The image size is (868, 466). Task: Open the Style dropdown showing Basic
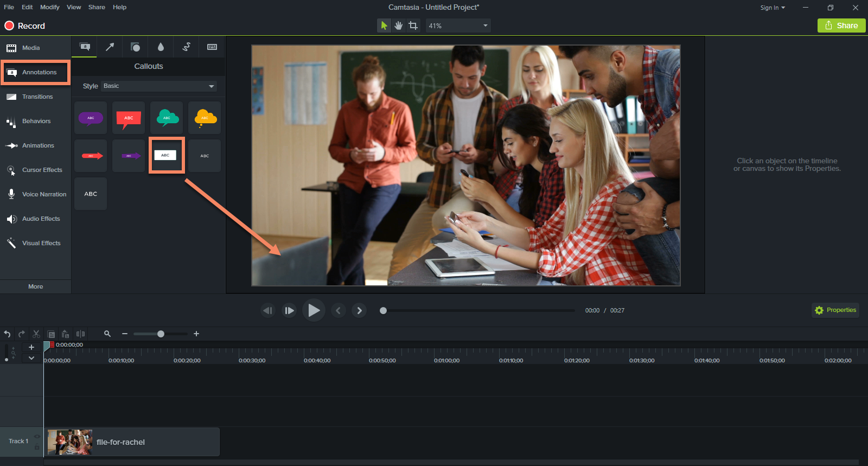pyautogui.click(x=159, y=86)
